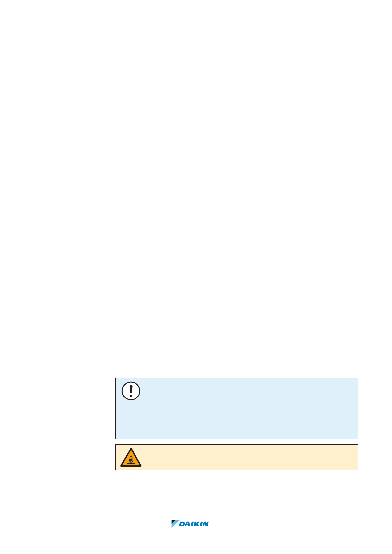Click the horizontal footer rule above Daikin logo
This screenshot has width=392, height=554.
coord(190,519)
